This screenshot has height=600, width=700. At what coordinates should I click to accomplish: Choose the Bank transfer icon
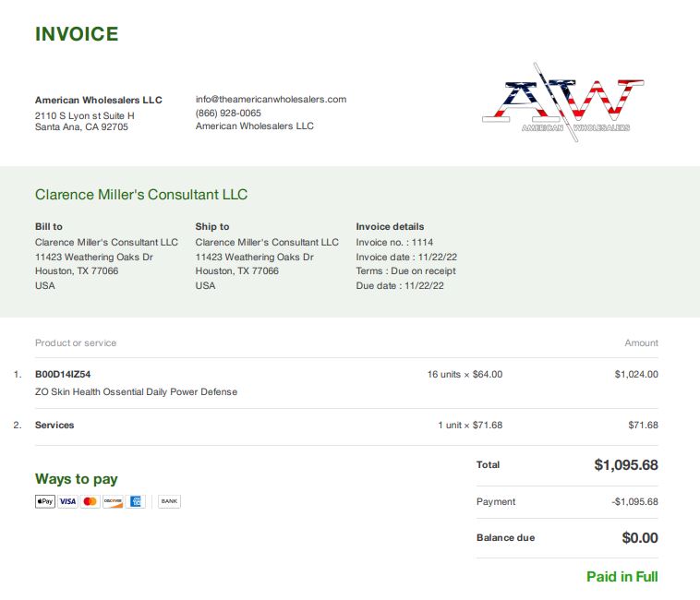coord(169,501)
